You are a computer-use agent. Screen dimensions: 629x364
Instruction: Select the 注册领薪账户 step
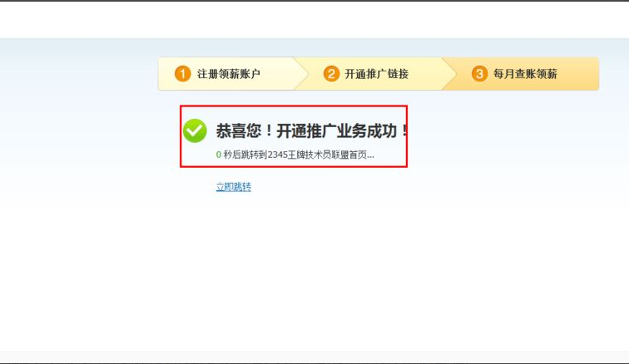point(229,74)
